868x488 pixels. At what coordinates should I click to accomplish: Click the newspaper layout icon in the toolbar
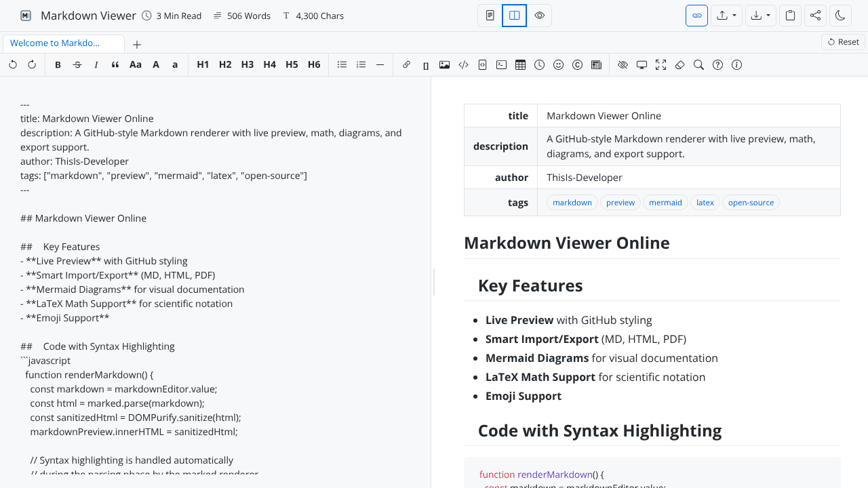coord(597,65)
